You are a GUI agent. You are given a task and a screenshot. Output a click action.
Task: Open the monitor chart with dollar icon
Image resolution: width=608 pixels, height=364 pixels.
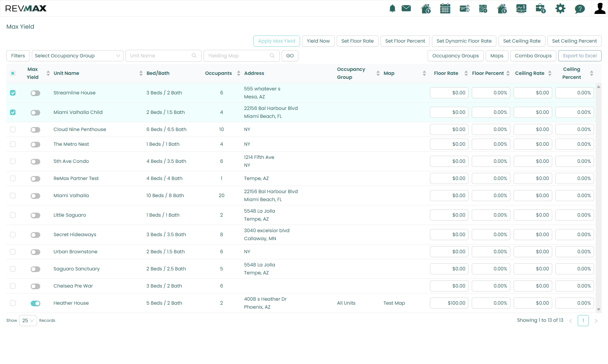522,8
